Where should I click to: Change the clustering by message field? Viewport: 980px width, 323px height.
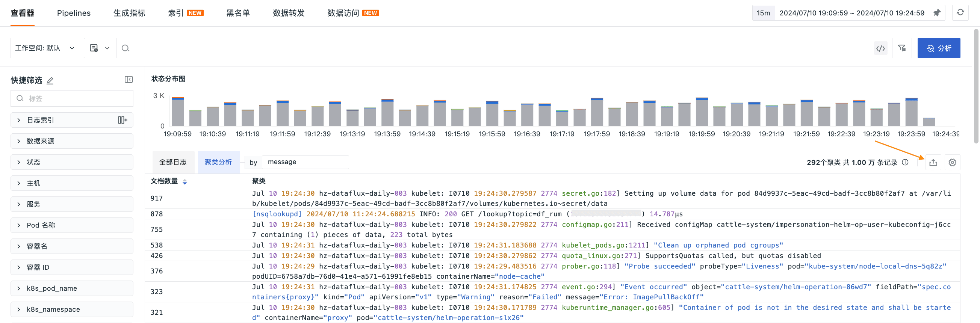(305, 162)
